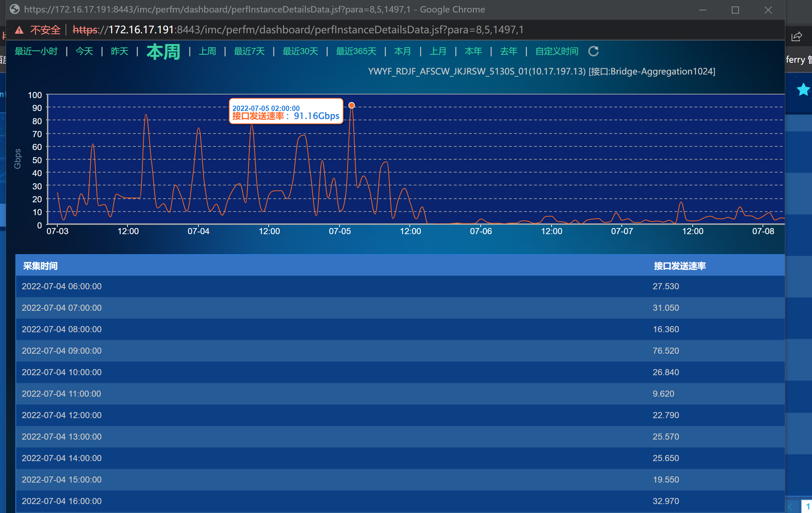812x513 pixels.
Task: Choose 最近30天 range
Action: 300,51
